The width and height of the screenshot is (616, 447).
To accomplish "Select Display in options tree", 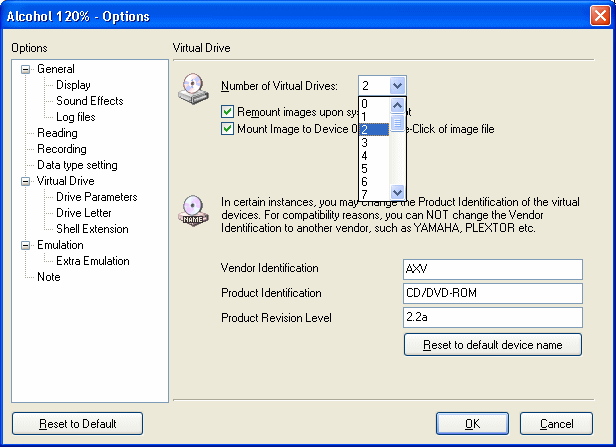I will click(73, 85).
